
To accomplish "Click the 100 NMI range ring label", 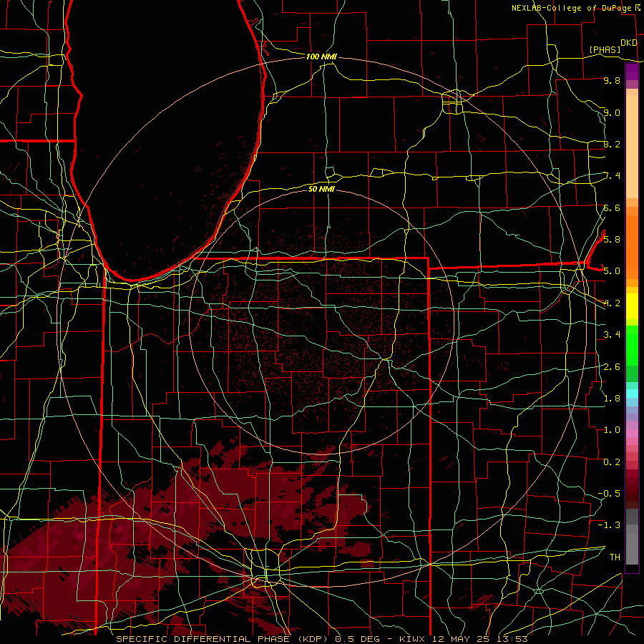I will 321,57.
